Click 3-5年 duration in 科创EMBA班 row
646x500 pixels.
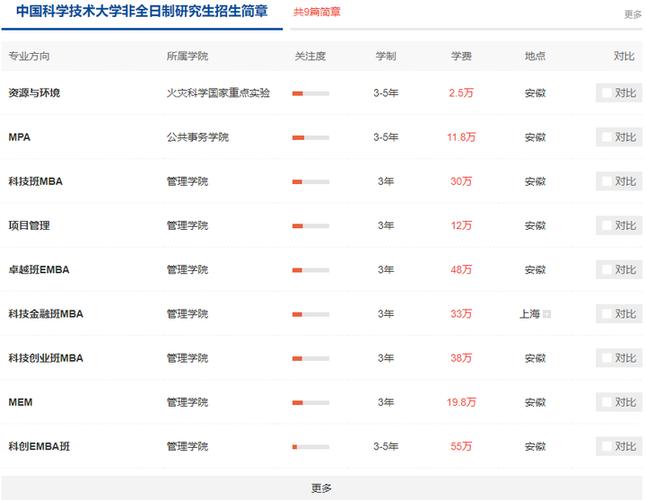pos(386,446)
